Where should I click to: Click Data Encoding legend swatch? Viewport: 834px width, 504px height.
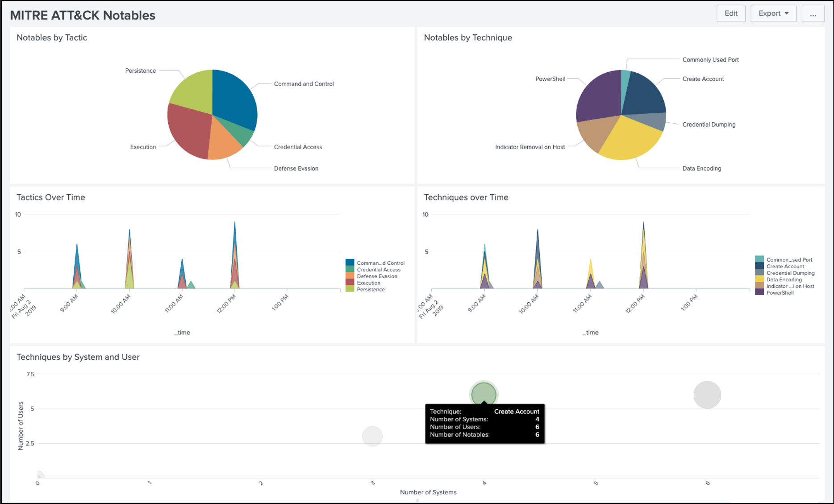point(759,279)
